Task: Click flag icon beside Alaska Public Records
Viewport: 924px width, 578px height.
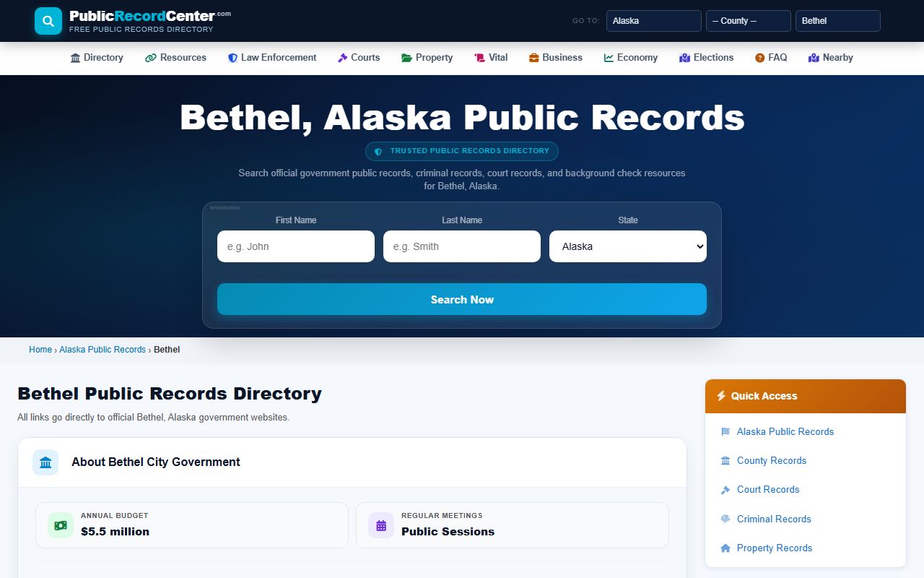Action: (x=725, y=432)
